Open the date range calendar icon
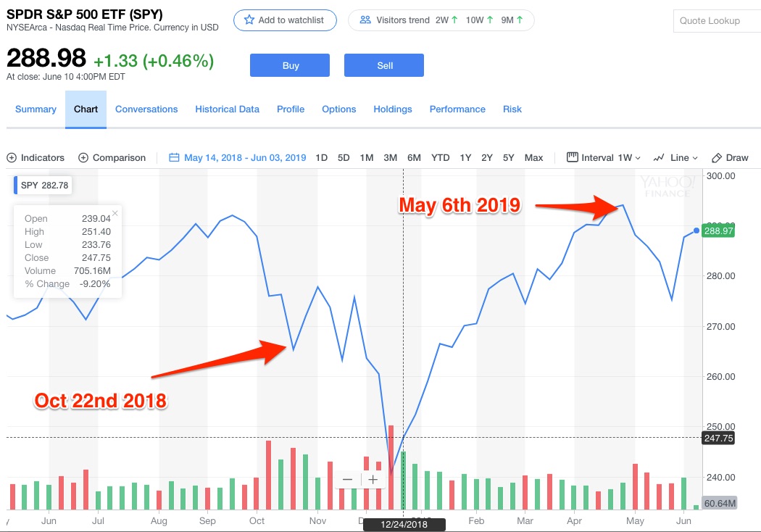The image size is (761, 532). [174, 157]
